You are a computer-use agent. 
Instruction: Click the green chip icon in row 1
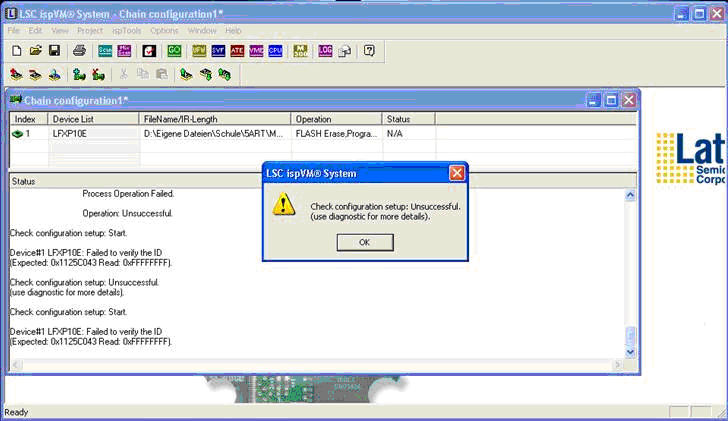tap(17, 134)
